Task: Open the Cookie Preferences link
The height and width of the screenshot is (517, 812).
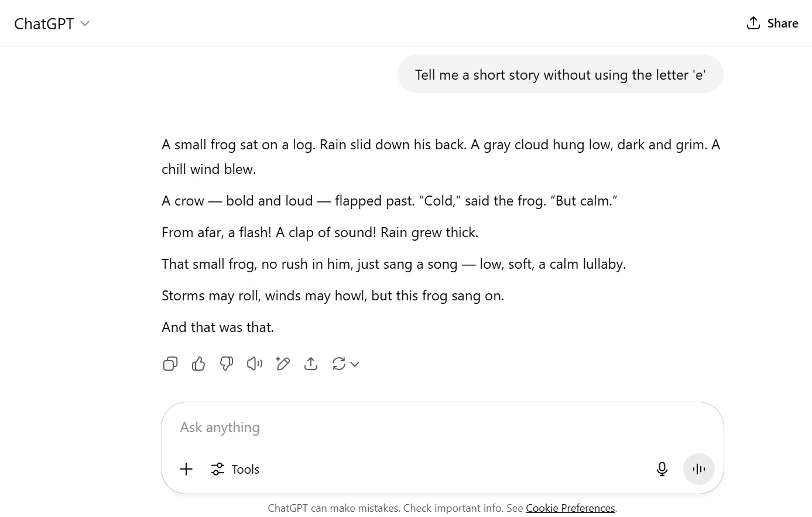Action: coord(570,508)
